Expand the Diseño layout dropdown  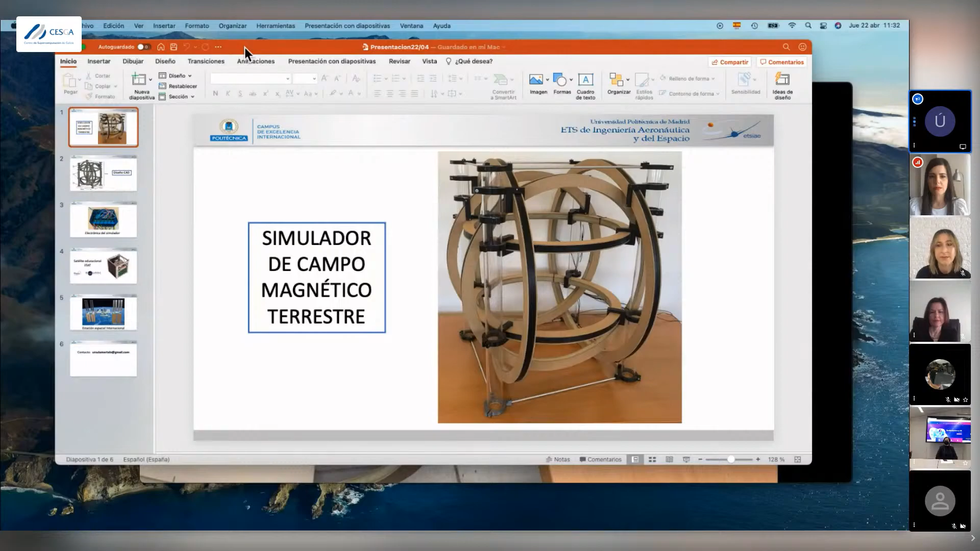[189, 76]
